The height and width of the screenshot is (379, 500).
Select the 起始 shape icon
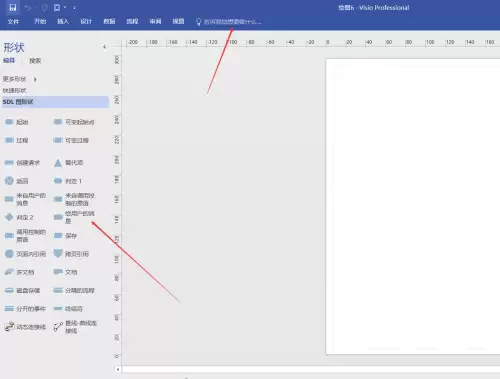tap(9, 122)
